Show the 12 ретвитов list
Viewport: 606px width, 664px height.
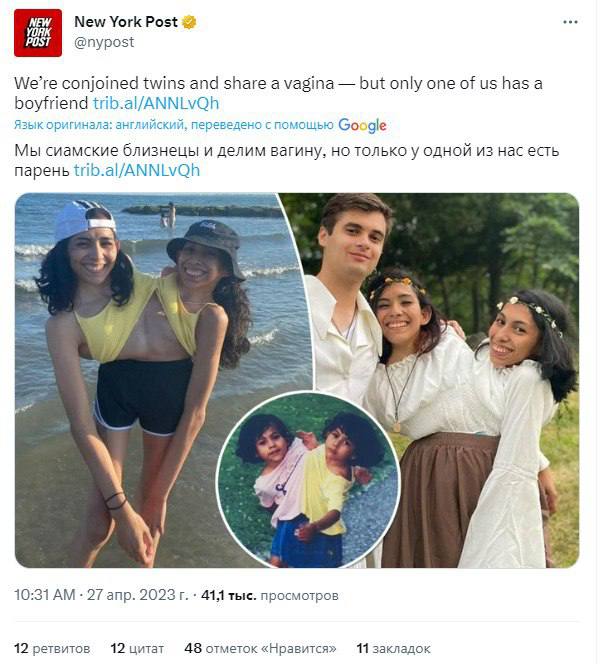(x=52, y=648)
